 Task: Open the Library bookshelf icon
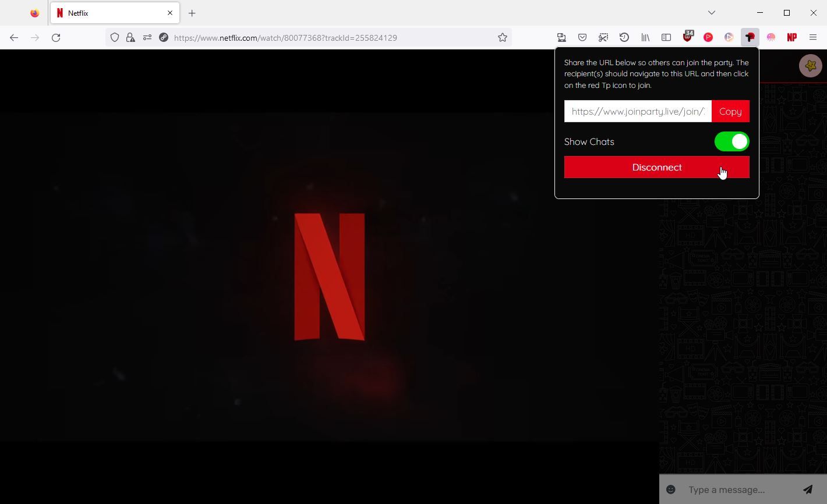pyautogui.click(x=645, y=37)
